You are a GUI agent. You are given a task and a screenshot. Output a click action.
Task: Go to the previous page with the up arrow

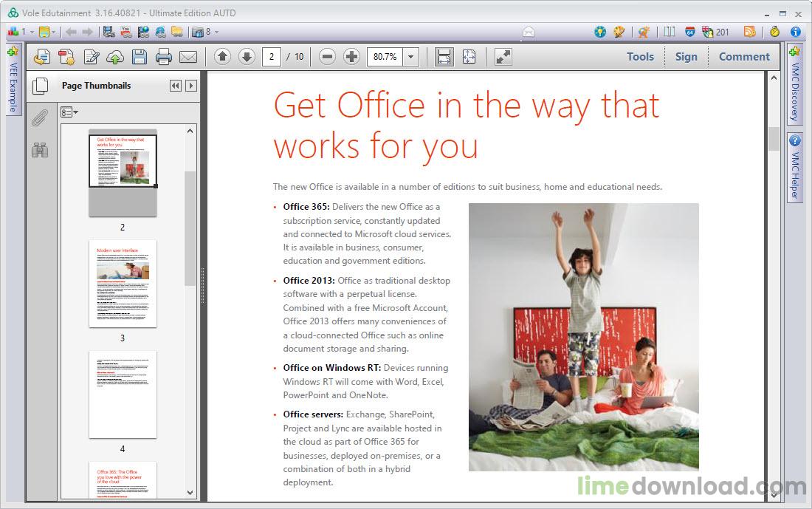point(223,56)
